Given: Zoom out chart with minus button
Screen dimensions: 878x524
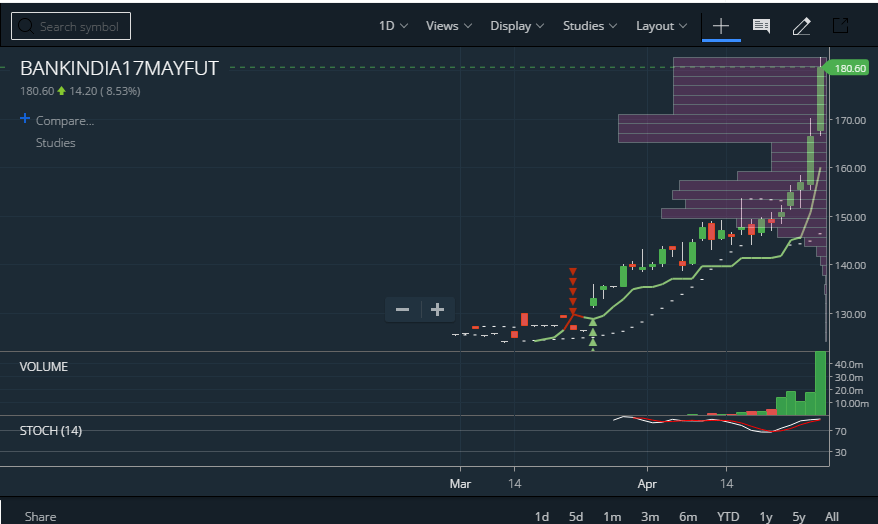Looking at the screenshot, I should (403, 310).
